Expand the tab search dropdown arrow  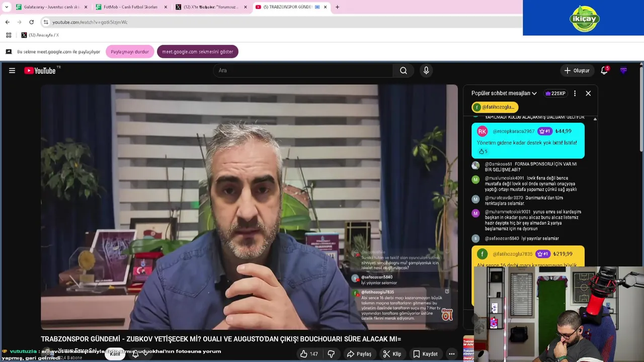(x=7, y=7)
